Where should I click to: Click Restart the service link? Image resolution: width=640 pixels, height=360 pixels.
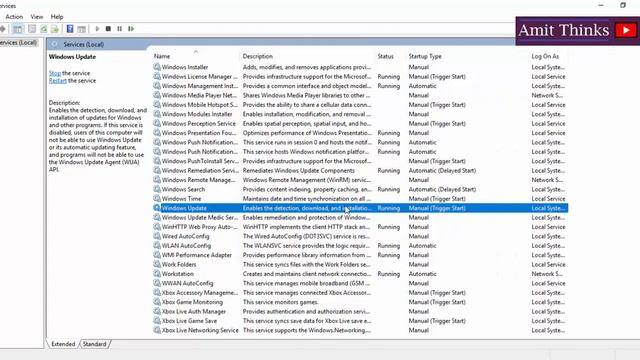click(58, 80)
